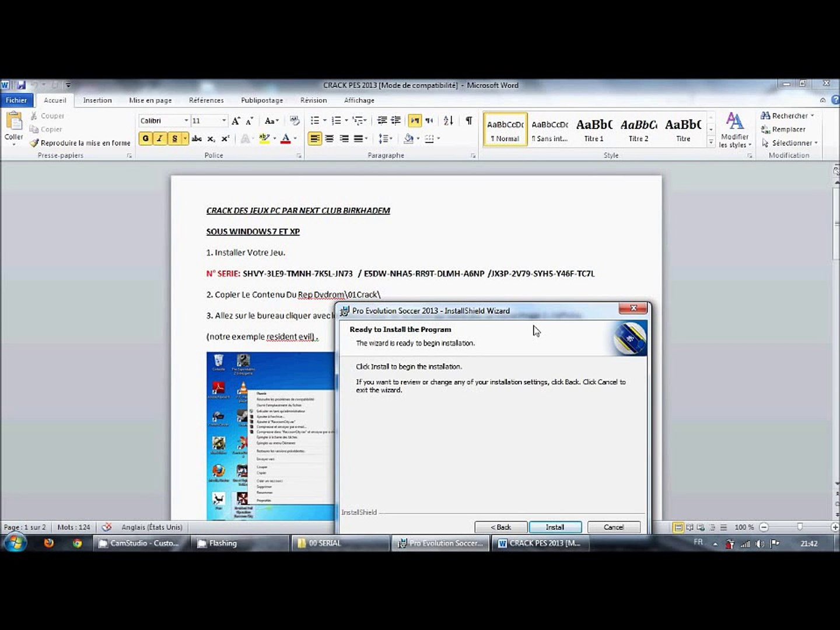The width and height of the screenshot is (840, 630).
Task: Click the Windows Start orb
Action: click(15, 543)
